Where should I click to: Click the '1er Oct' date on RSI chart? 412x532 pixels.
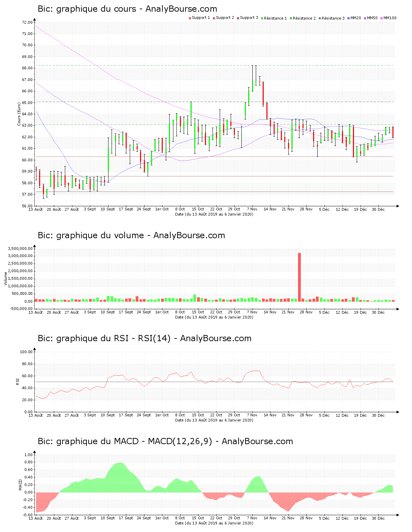click(162, 415)
